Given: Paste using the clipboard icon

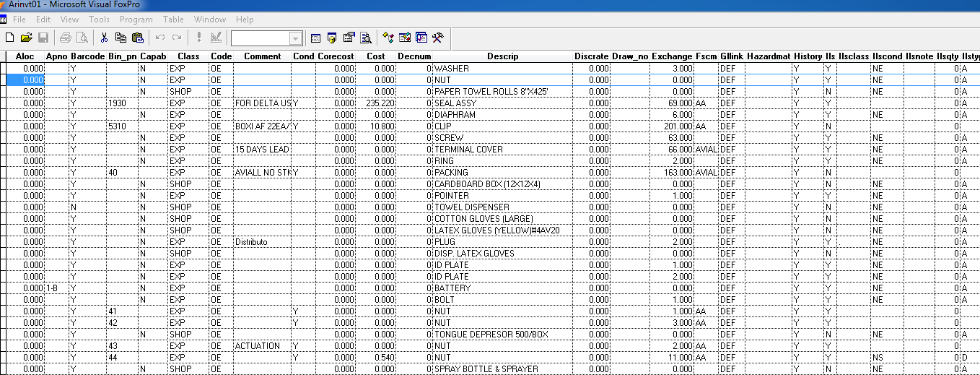Looking at the screenshot, I should 138,38.
